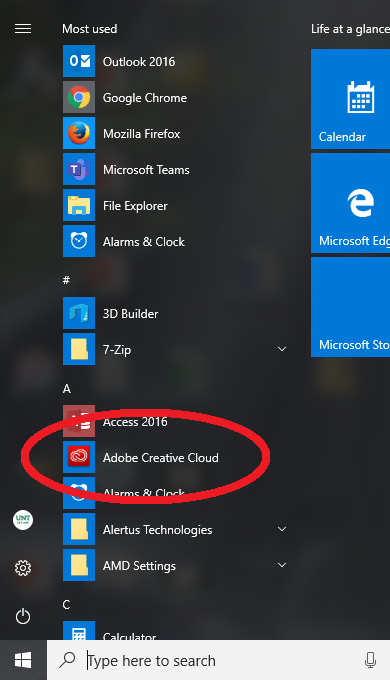Viewport: 390px width, 680px height.
Task: Click the 'C' section letter header
Action: [66, 605]
